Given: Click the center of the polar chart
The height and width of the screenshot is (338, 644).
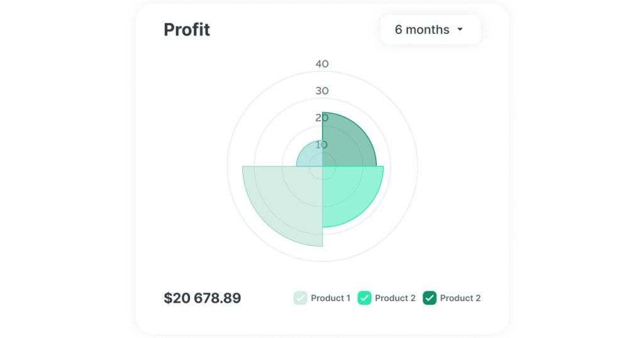Looking at the screenshot, I should 323,166.
